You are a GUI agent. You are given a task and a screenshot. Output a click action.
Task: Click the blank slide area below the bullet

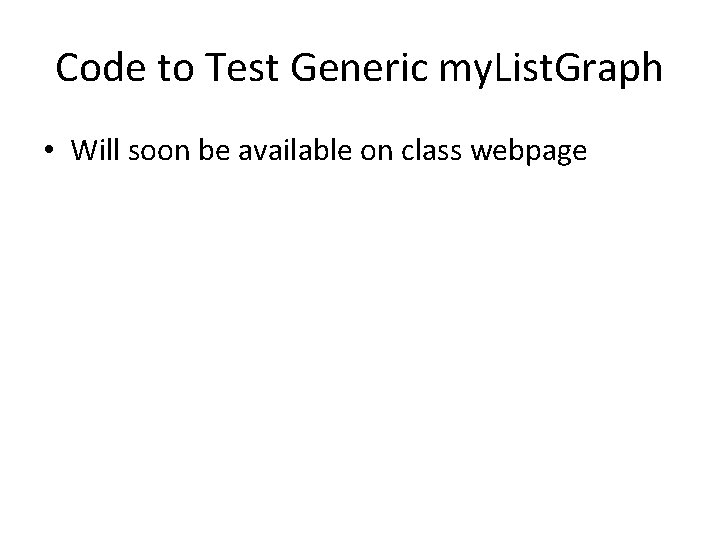point(360,350)
